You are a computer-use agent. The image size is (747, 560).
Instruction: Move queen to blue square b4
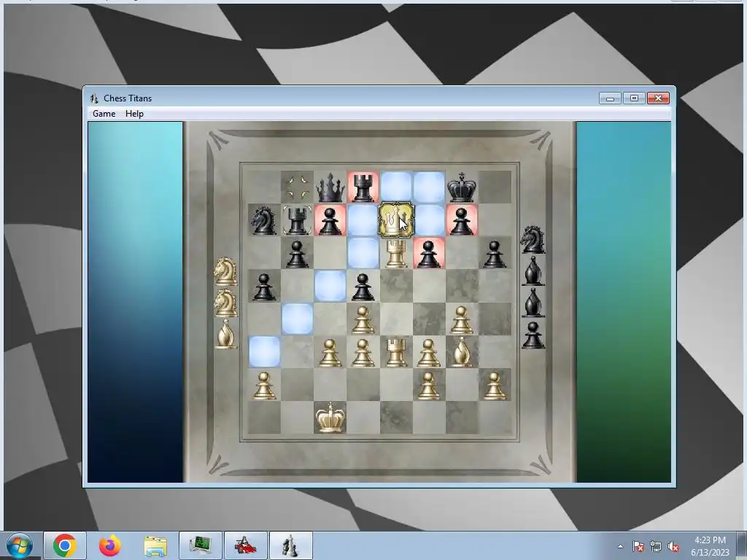coord(297,319)
